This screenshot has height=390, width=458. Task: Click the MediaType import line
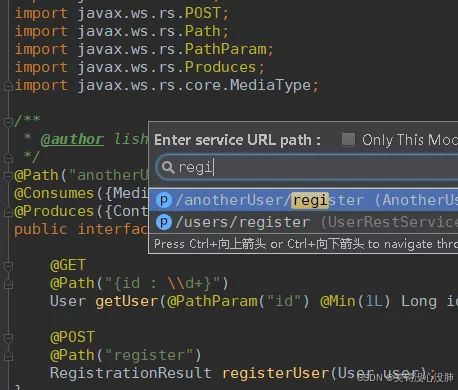coord(167,85)
